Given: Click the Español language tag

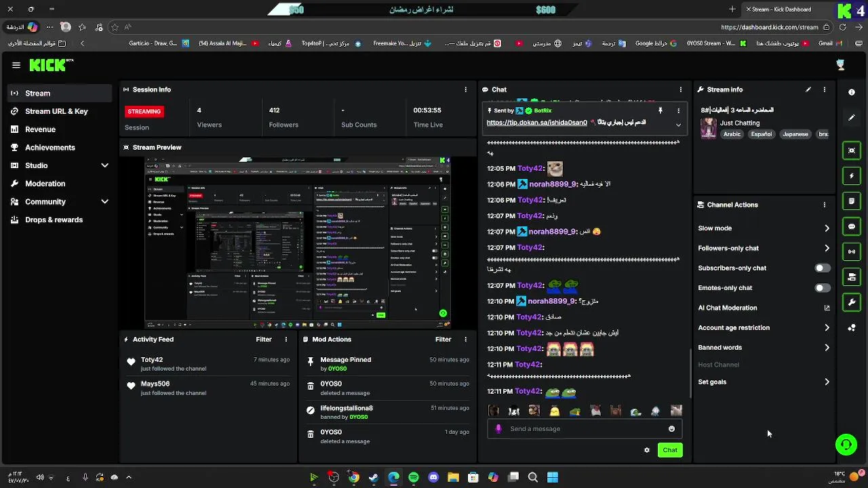Looking at the screenshot, I should 761,134.
